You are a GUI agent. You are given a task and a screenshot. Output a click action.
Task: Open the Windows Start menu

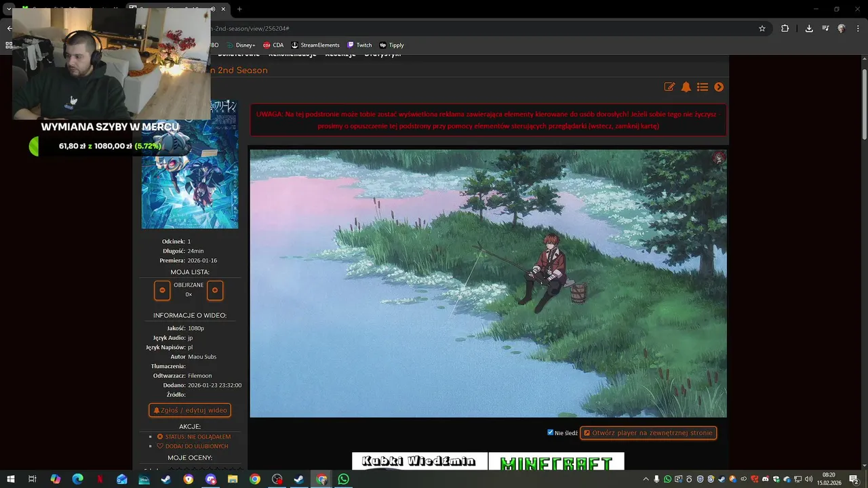click(10, 479)
